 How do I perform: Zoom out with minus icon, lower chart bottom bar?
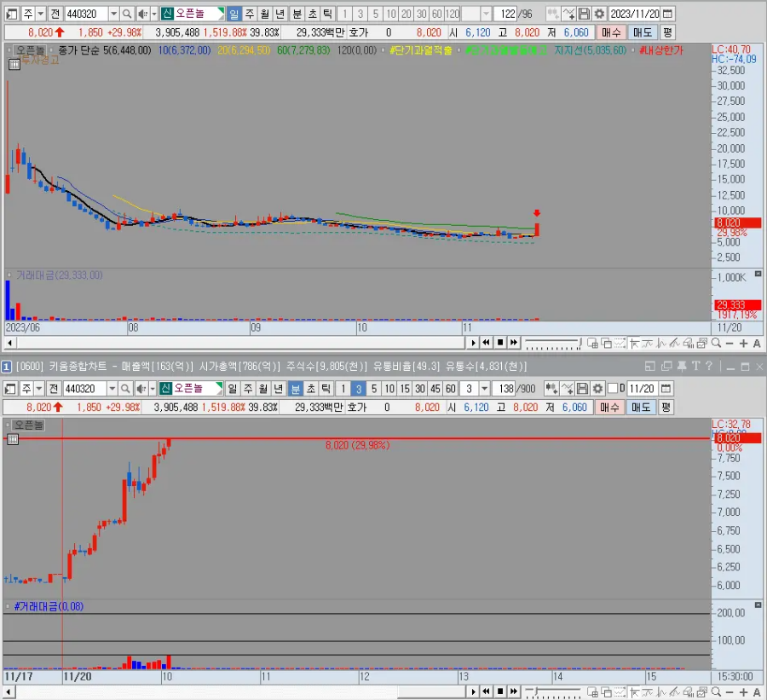click(x=730, y=692)
